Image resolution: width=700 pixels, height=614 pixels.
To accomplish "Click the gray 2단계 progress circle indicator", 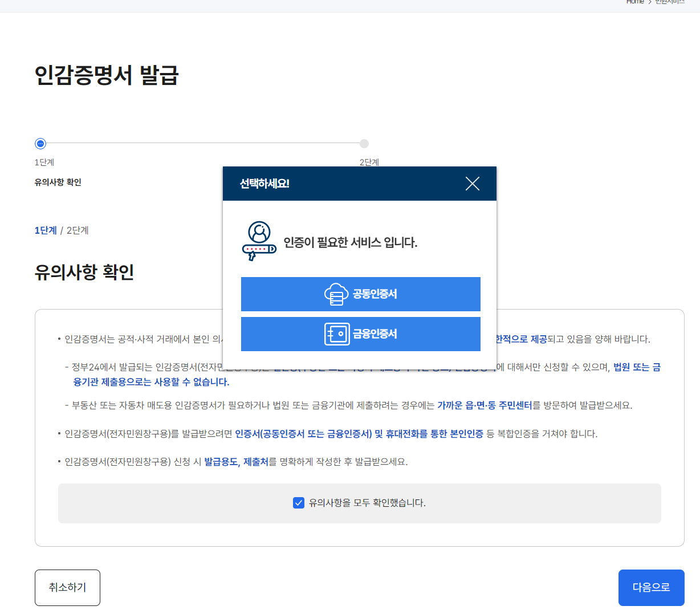I will click(364, 144).
